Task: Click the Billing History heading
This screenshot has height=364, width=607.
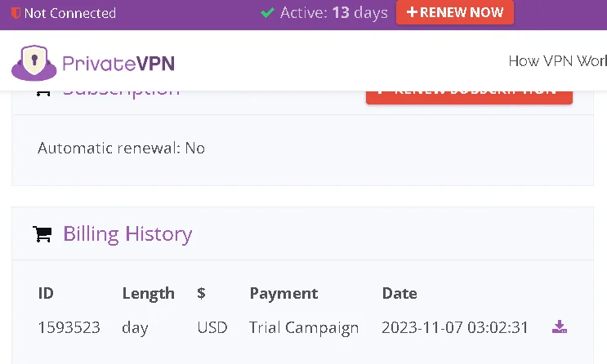Action: [x=127, y=234]
